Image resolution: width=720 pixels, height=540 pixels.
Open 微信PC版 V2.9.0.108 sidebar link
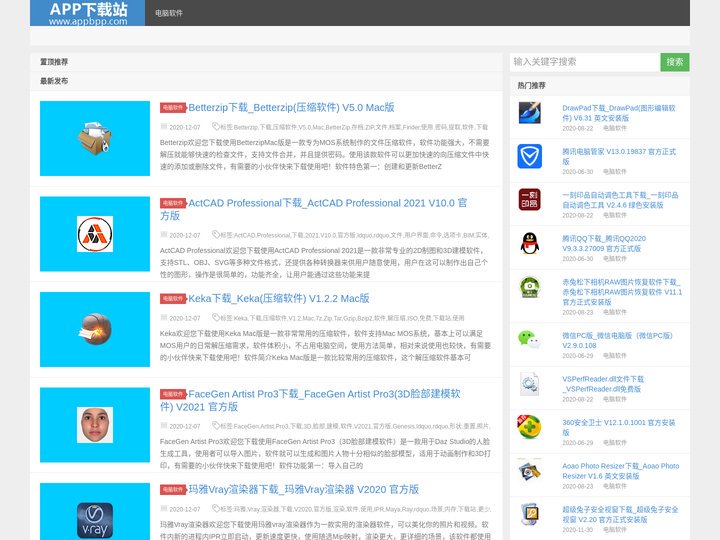617,340
